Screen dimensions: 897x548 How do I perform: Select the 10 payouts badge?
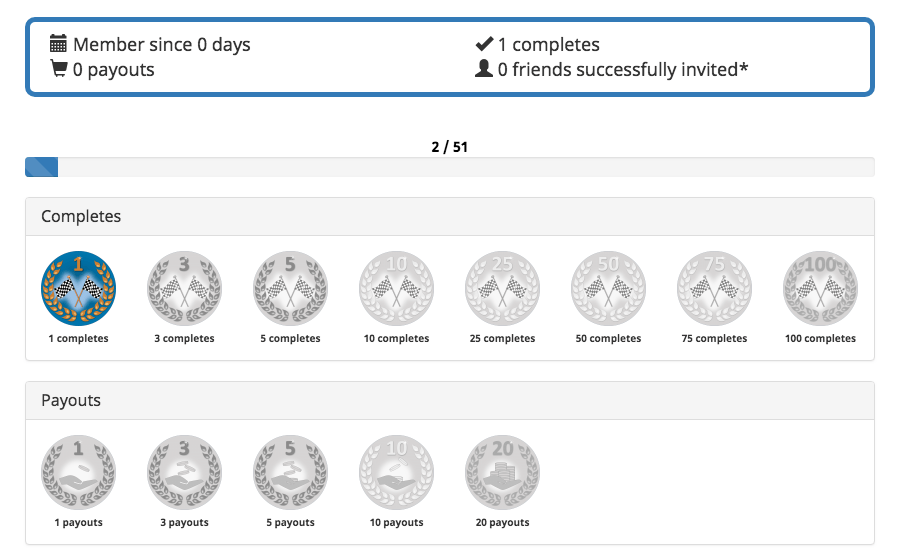[x=396, y=472]
